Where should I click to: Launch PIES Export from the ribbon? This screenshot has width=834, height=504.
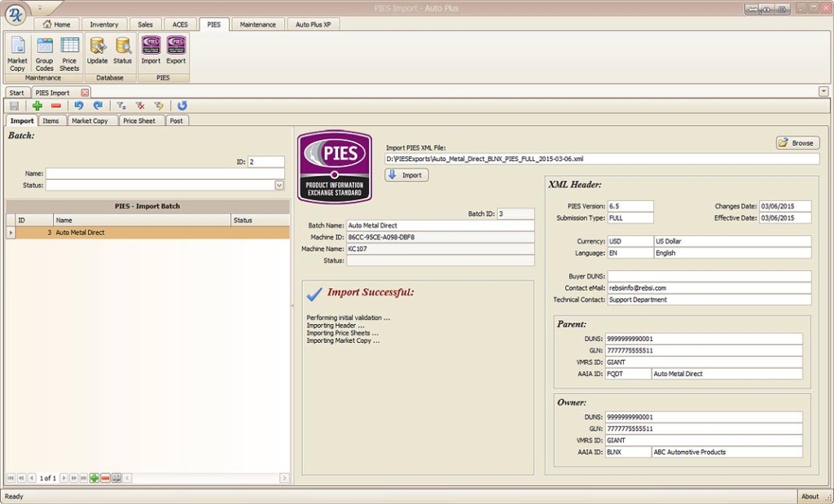(176, 51)
